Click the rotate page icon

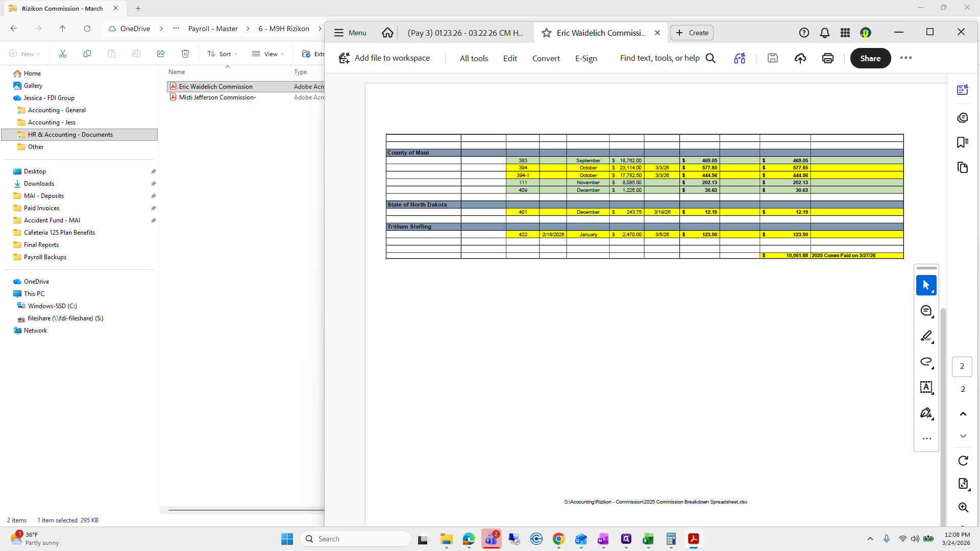(x=963, y=461)
